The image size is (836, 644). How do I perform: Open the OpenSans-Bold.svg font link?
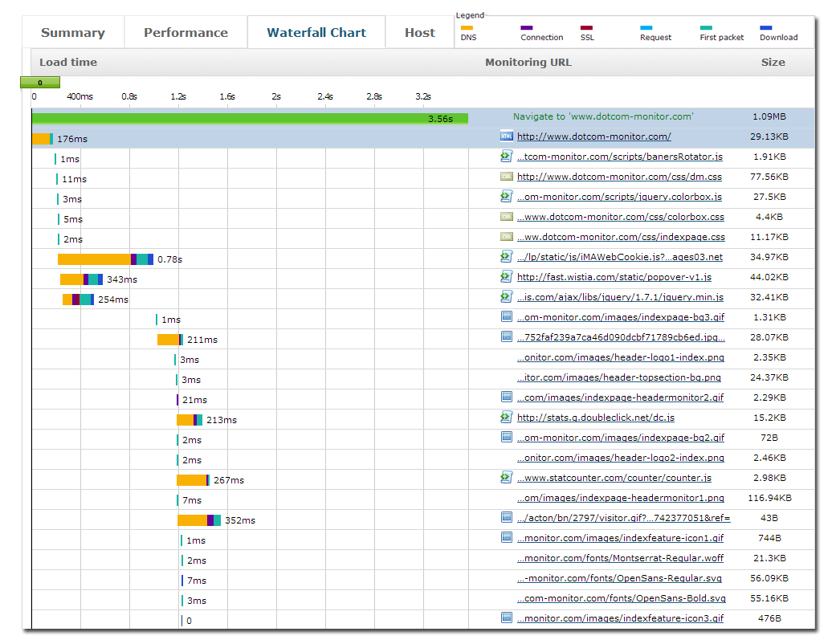[x=621, y=598]
